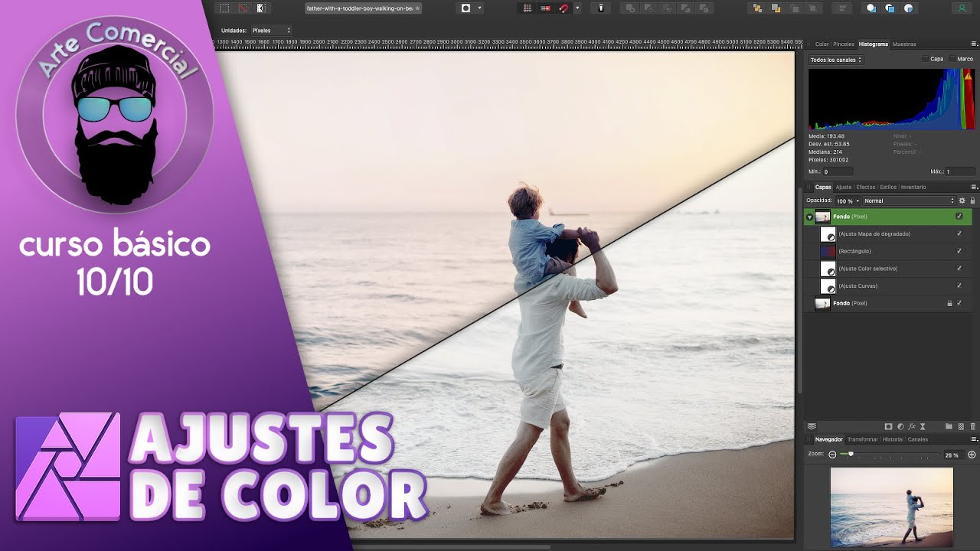This screenshot has height=551, width=980.
Task: Click the group layers folder icon
Action: coord(949,426)
